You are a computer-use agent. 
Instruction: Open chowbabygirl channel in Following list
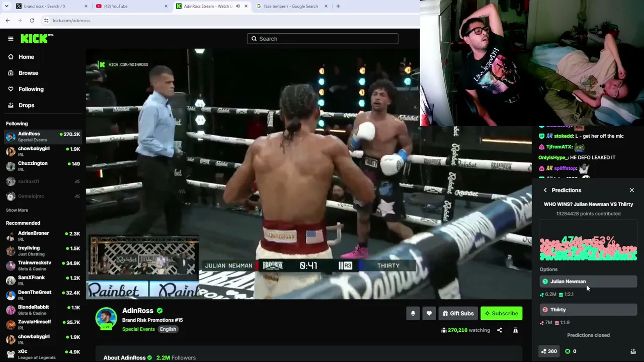pyautogui.click(x=43, y=151)
